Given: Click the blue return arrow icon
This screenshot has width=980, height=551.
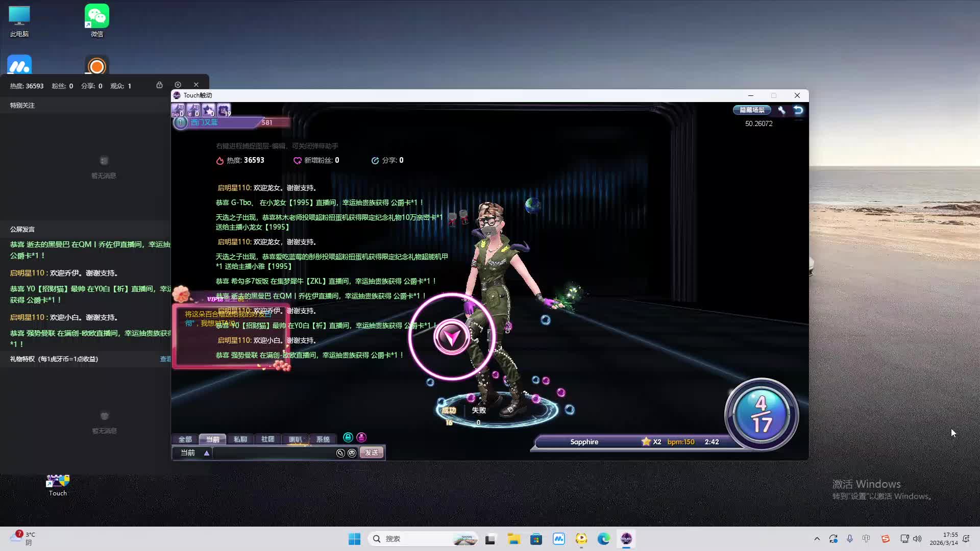Looking at the screenshot, I should pyautogui.click(x=798, y=110).
